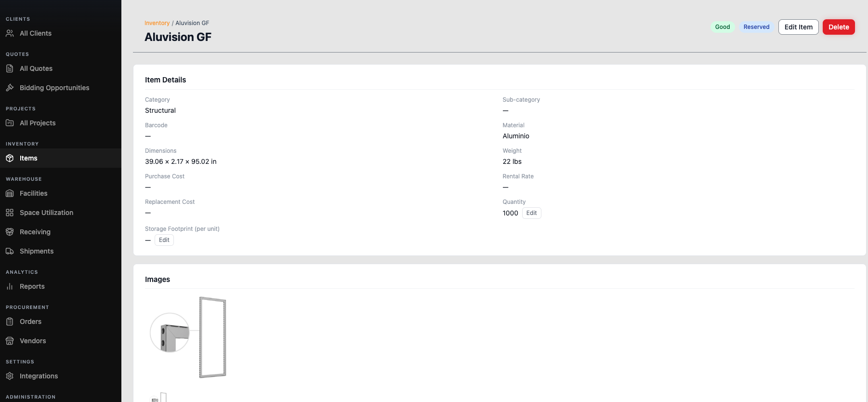The image size is (868, 402).
Task: Click the Orders clipboard icon
Action: pos(10,322)
